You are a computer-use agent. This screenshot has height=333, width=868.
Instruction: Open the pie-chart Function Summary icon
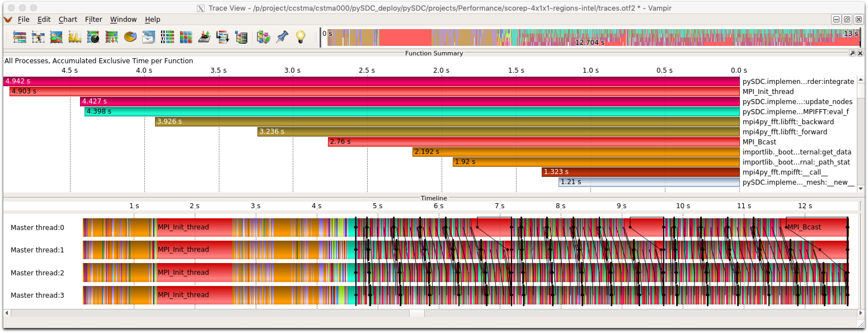click(130, 37)
